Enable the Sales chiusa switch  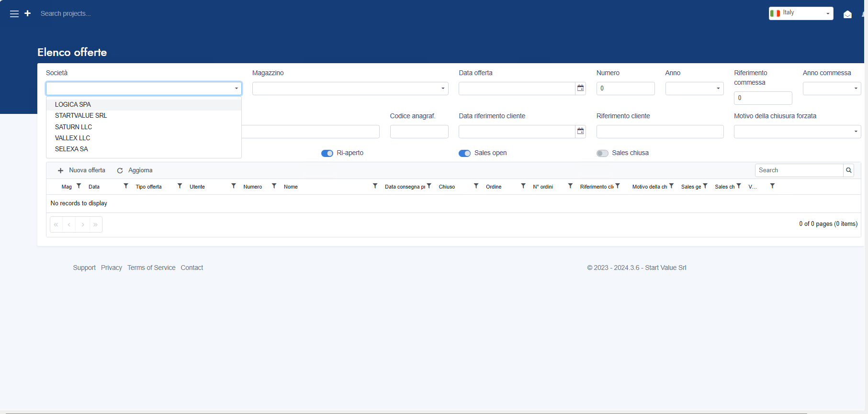[x=602, y=153]
